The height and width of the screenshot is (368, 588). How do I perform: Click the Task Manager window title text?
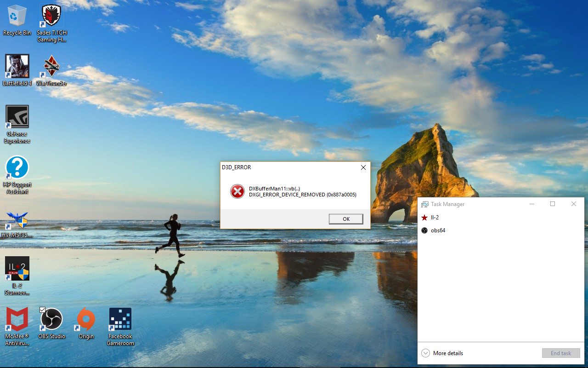447,204
